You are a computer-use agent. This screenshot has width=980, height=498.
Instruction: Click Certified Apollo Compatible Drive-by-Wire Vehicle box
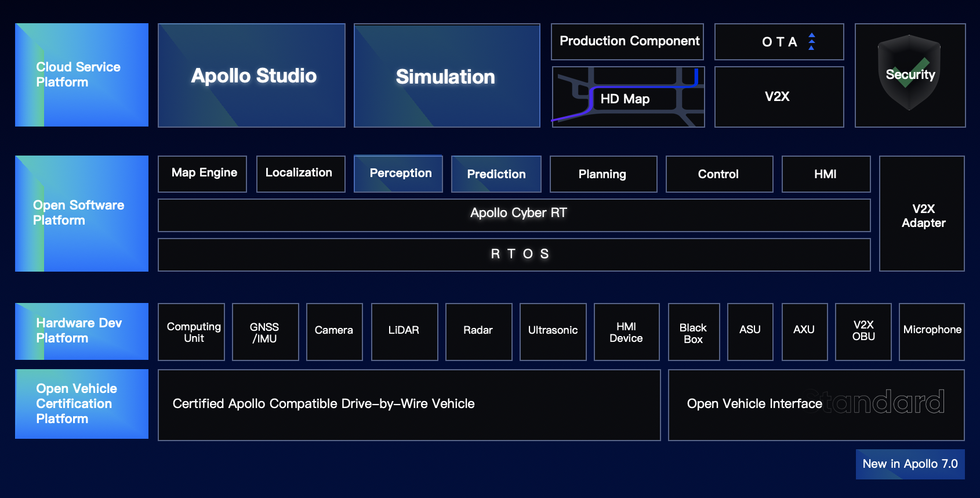(409, 405)
